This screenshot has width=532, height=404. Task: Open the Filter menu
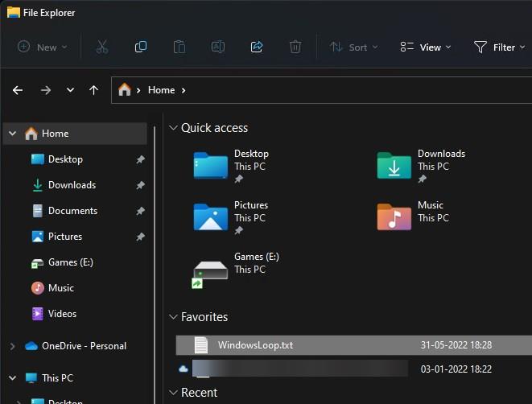click(496, 47)
